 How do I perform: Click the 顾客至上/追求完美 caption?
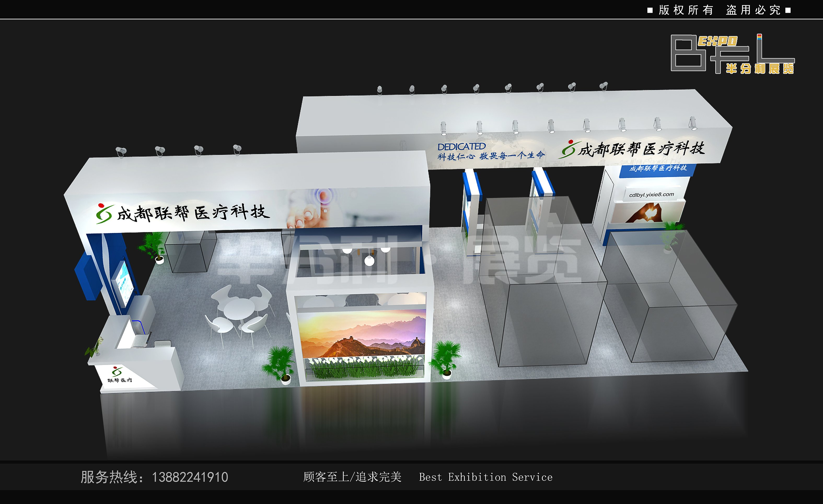(x=352, y=477)
